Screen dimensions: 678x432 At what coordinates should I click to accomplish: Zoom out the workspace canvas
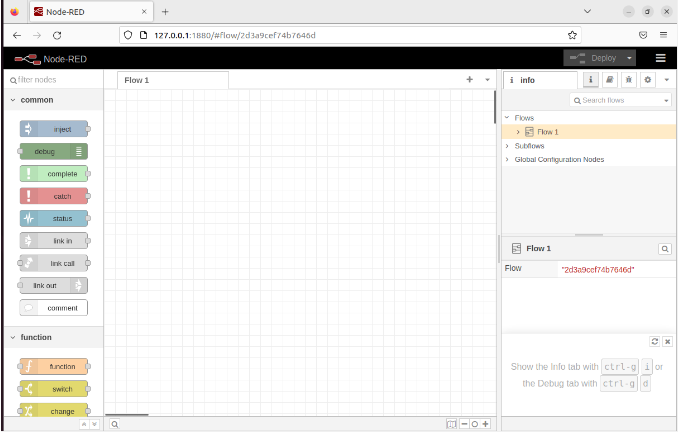click(464, 424)
